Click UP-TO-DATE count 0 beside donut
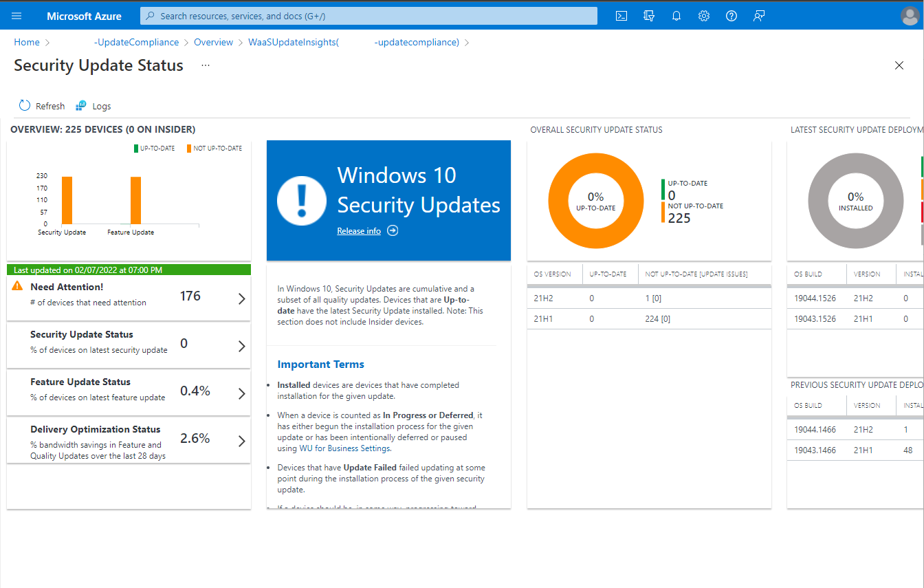924x588 pixels. (672, 196)
